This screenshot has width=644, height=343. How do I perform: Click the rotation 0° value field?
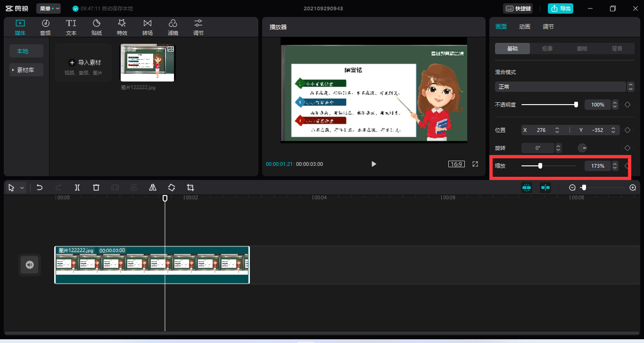pyautogui.click(x=538, y=148)
